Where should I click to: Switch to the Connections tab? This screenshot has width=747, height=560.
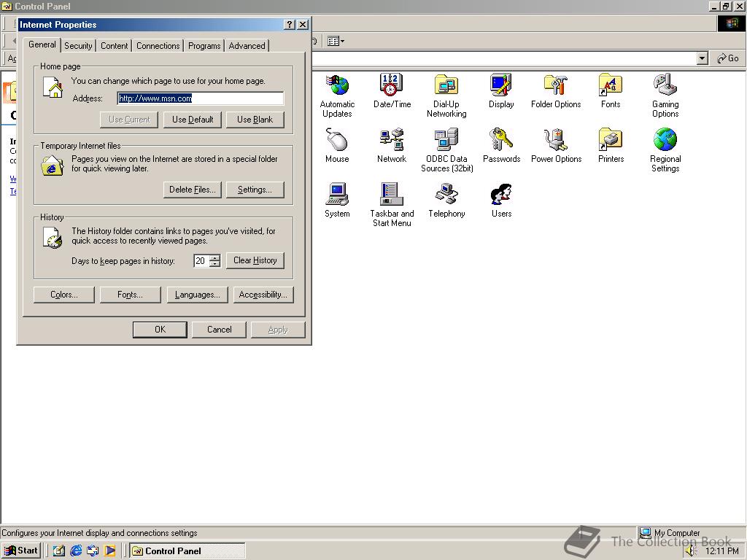pyautogui.click(x=158, y=46)
